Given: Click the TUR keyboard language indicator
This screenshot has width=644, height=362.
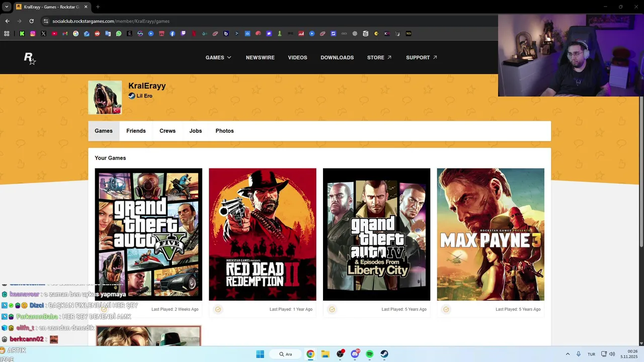Looking at the screenshot, I should point(591,354).
